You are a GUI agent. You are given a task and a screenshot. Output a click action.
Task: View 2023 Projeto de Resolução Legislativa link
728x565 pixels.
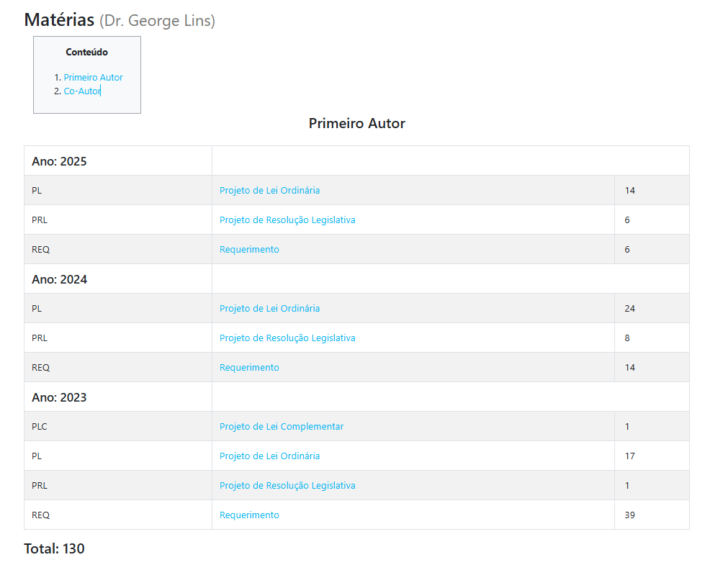287,486
